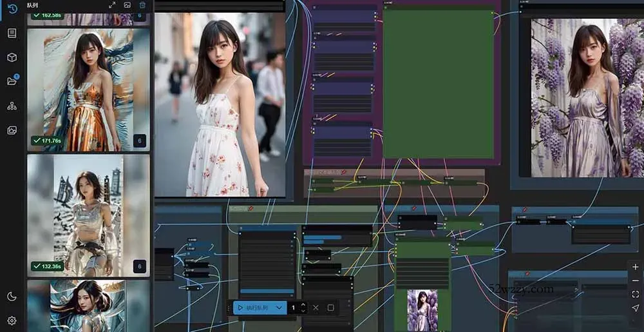This screenshot has width=644, height=332.
Task: Zoom out canvas with minus button
Action: pos(635,281)
